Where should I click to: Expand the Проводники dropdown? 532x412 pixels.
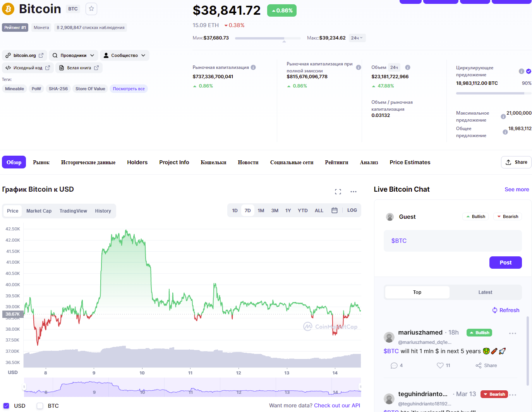click(73, 55)
